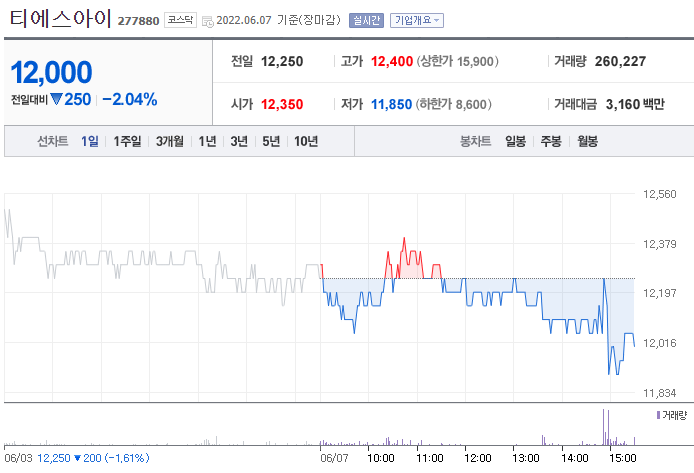Click the stock name 티에스아이
This screenshot has height=473, width=694.
(x=60, y=19)
